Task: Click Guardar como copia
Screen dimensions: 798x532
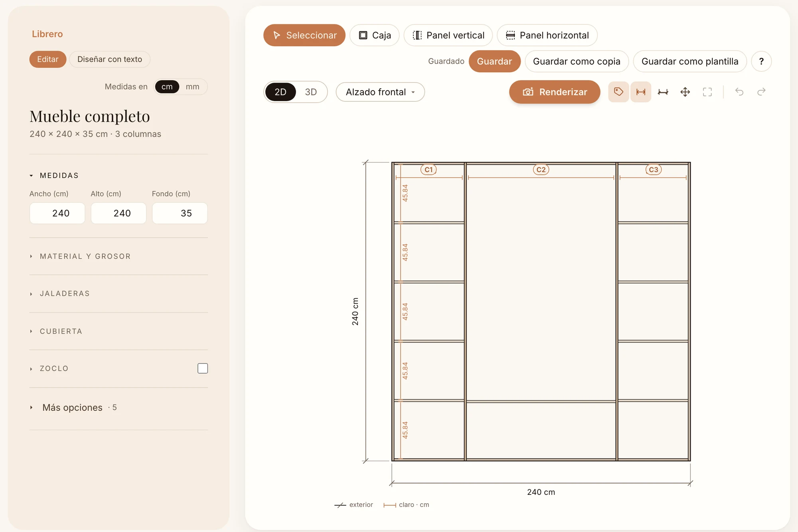Action: point(577,61)
